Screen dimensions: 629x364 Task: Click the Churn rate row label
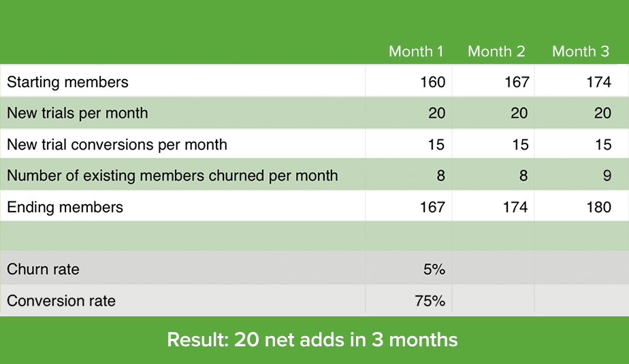pos(43,269)
